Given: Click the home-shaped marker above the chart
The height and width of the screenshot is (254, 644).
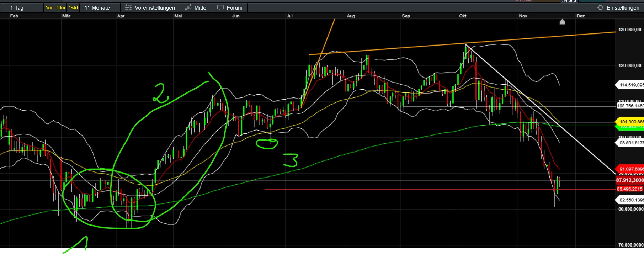Looking at the screenshot, I should 562,22.
